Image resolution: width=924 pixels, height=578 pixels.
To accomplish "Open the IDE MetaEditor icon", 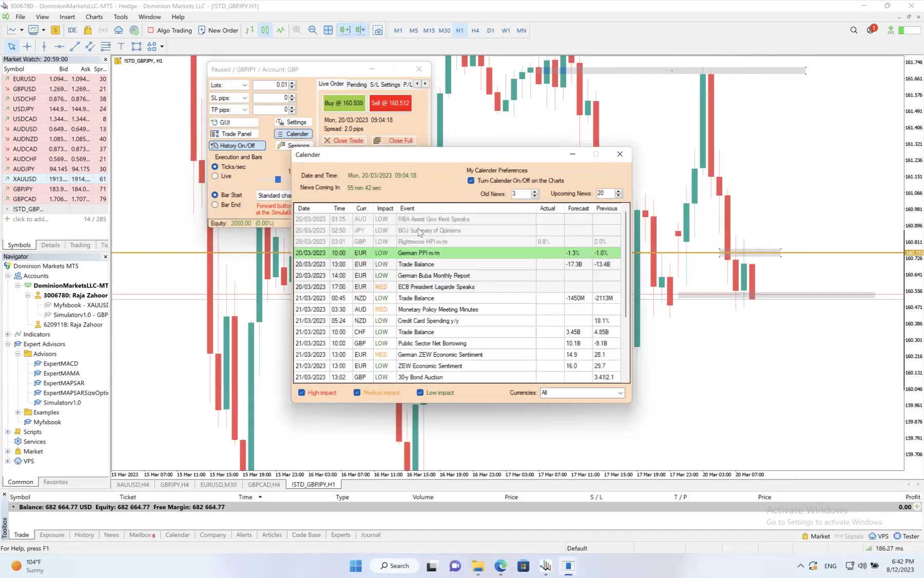I will pos(72,30).
